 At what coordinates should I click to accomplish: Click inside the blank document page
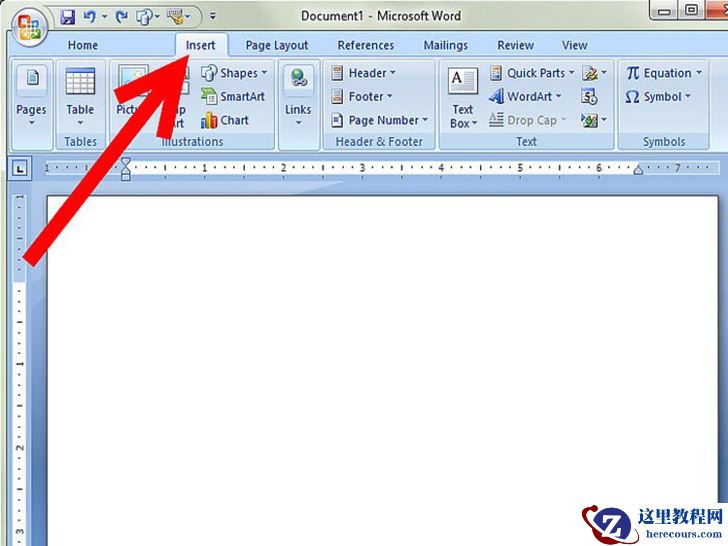[383, 371]
